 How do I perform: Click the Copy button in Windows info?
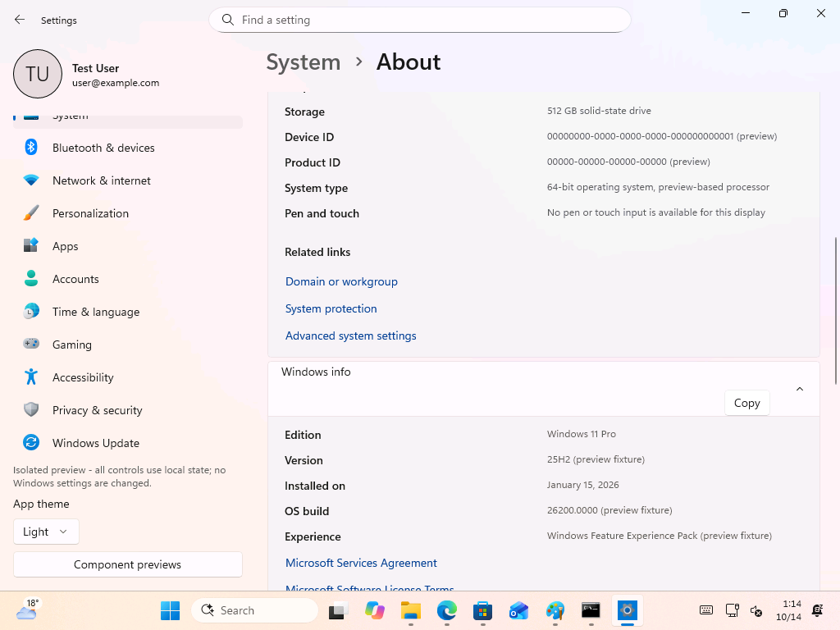[x=746, y=403]
